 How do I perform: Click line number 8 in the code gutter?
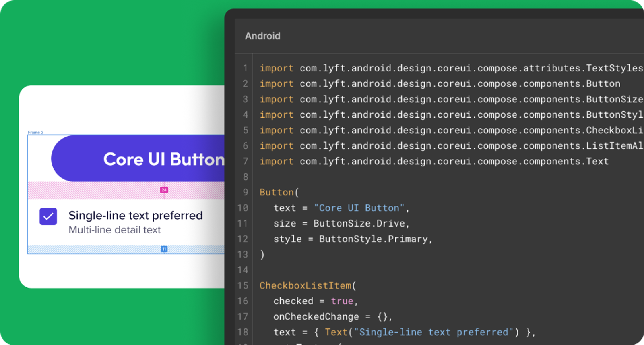(245, 177)
